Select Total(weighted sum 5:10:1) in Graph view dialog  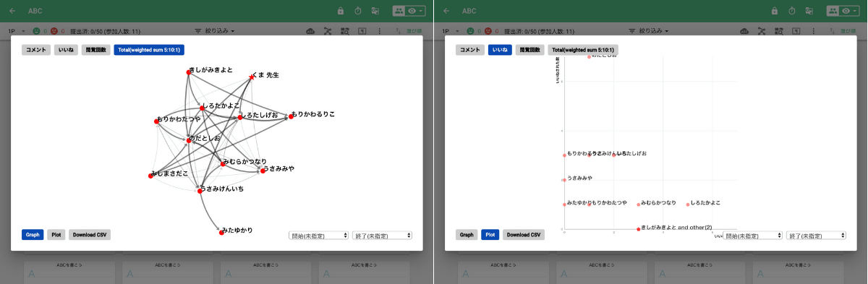148,50
